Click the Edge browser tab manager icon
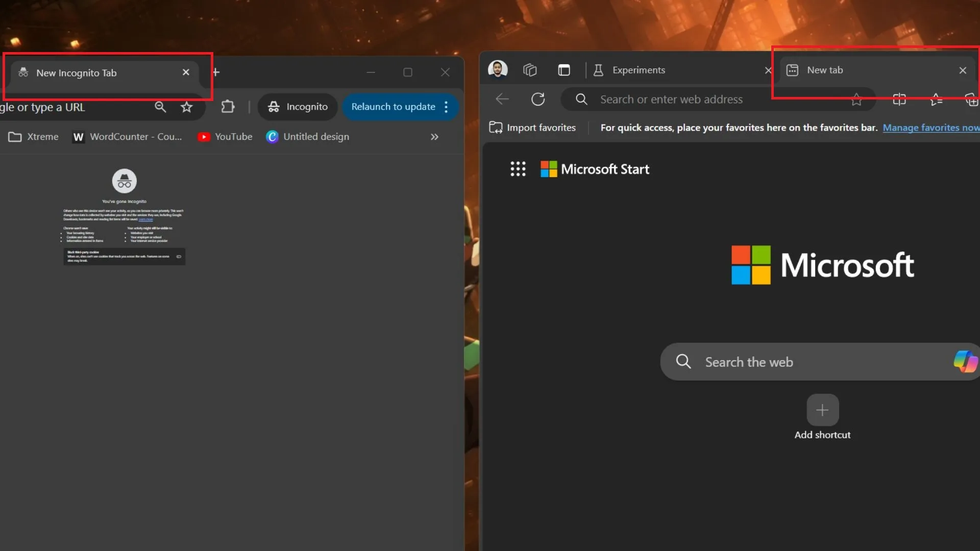The height and width of the screenshot is (551, 980). (530, 69)
